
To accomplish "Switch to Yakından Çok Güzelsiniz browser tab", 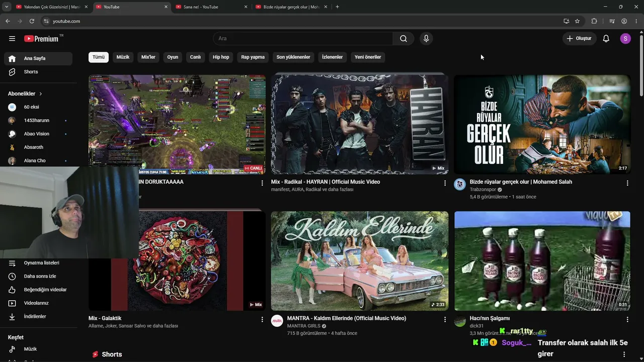I will 51,7.
